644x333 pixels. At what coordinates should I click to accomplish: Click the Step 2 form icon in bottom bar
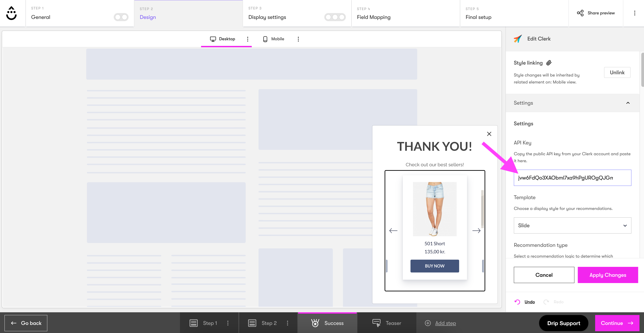[252, 323]
